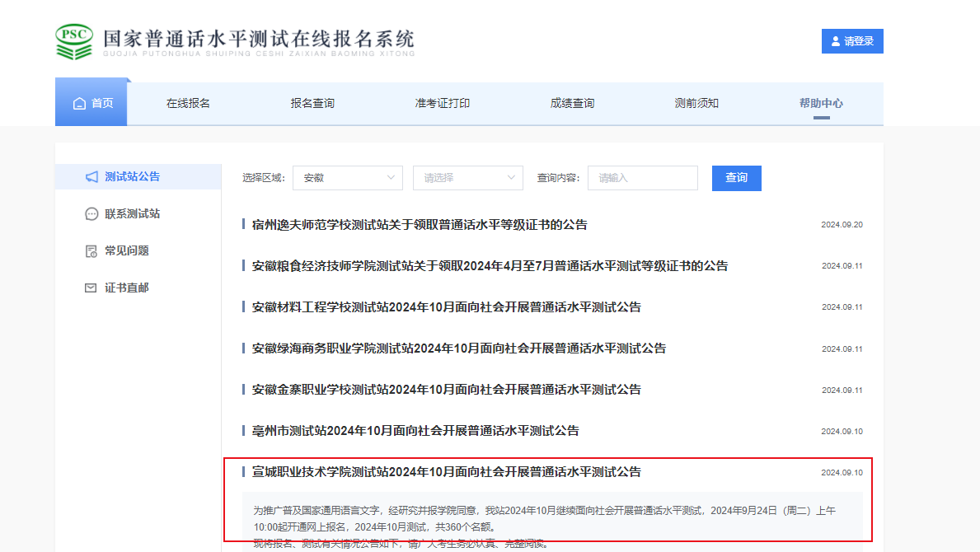
Task: Click the blue 查询 search button
Action: (x=736, y=178)
